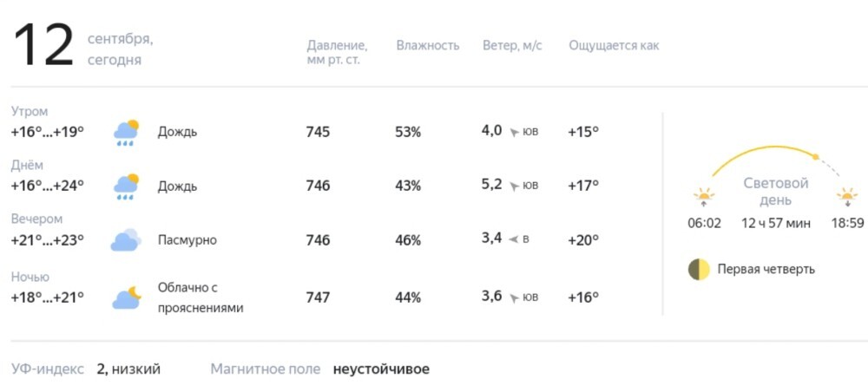Screen dimensions: 868x392
Task: Click the morning wind direction arrow
Action: coord(514,133)
